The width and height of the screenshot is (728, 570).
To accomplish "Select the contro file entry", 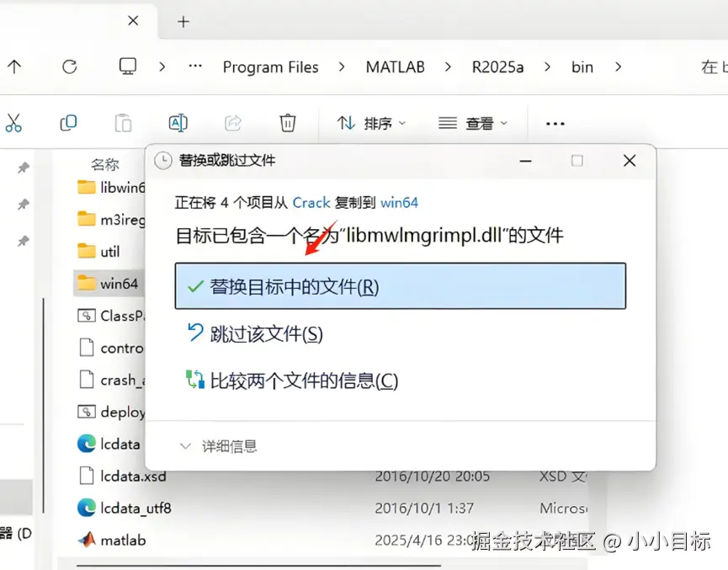I will point(111,348).
